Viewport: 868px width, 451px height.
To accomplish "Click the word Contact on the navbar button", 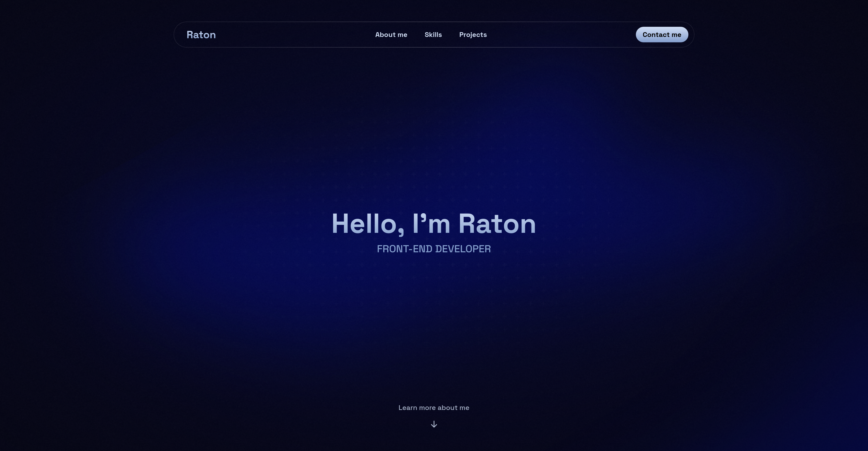I will pyautogui.click(x=656, y=35).
